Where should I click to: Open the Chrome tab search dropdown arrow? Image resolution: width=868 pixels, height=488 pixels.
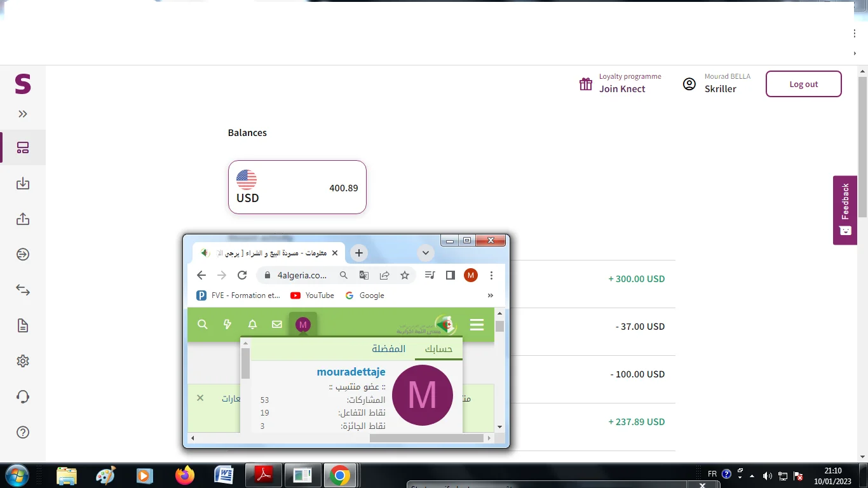tap(426, 253)
